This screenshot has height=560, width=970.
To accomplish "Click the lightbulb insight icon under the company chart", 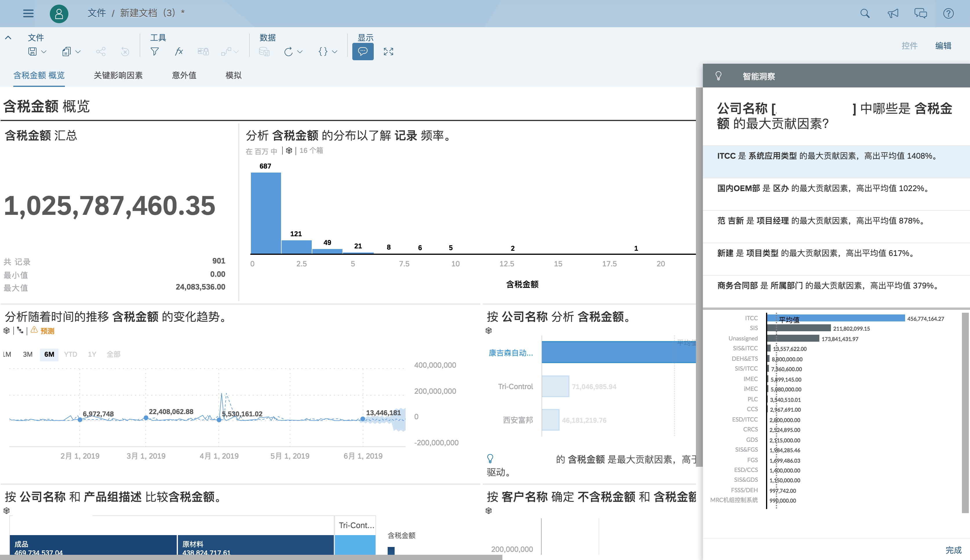I will [x=490, y=458].
